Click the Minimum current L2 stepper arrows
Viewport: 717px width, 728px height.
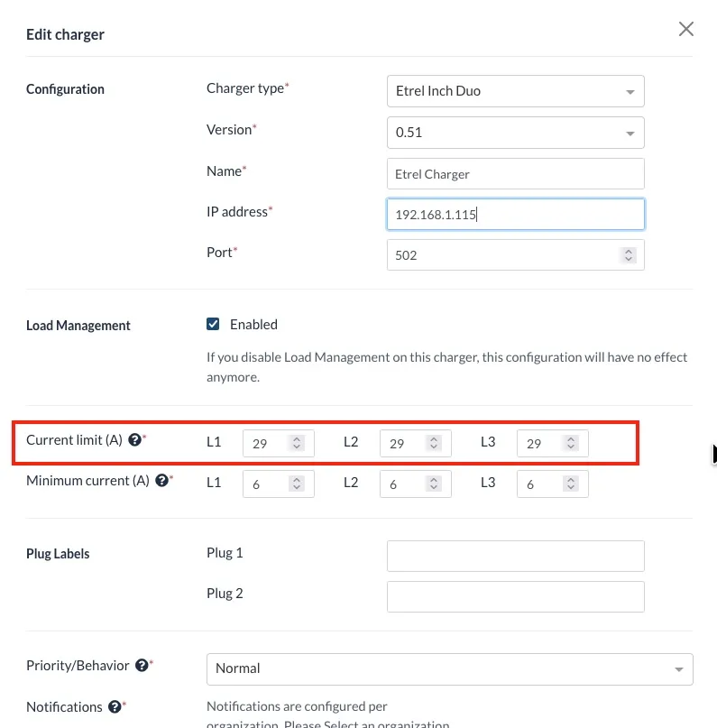(434, 484)
